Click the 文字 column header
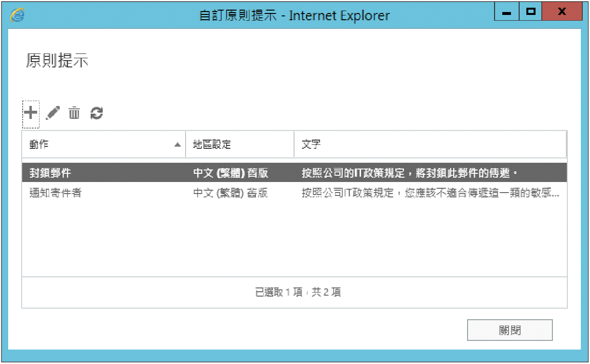 click(311, 144)
